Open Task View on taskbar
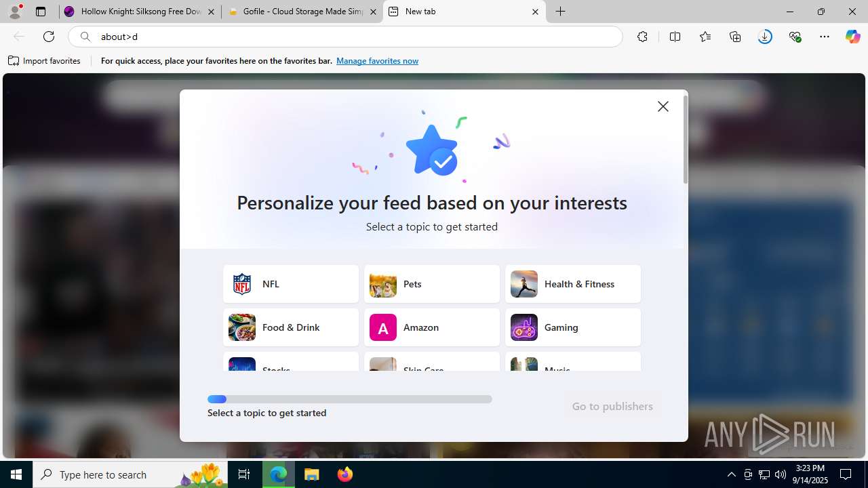 [244, 474]
